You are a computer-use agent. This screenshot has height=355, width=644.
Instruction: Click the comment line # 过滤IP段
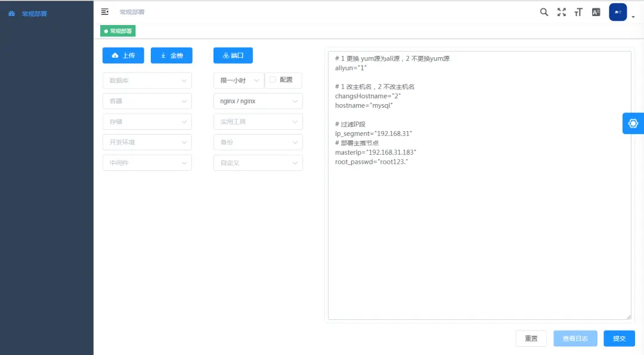(x=350, y=124)
